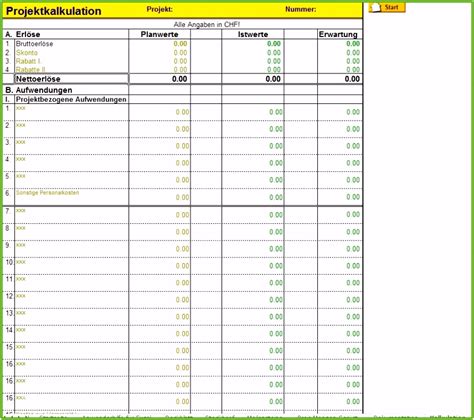Click Erwartung value in expense row 3

[353, 146]
